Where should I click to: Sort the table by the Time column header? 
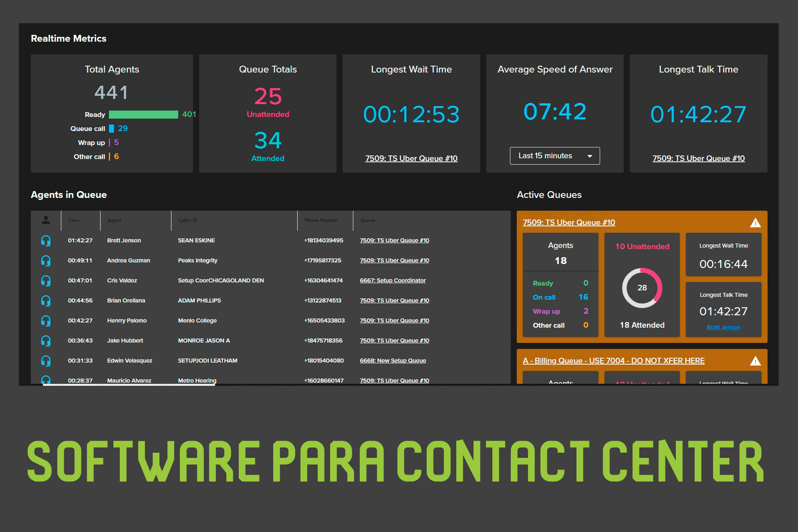point(74,220)
